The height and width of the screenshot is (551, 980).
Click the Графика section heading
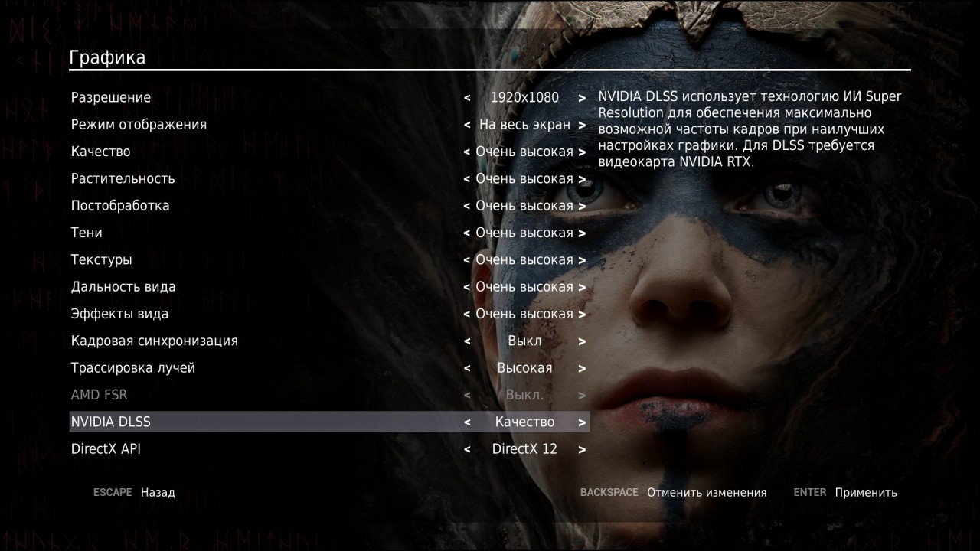107,58
